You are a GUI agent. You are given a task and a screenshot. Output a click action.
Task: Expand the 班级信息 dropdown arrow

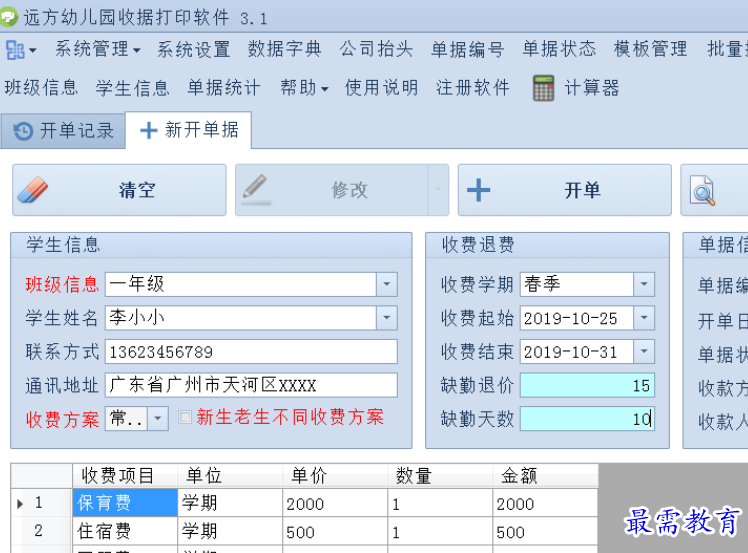coord(386,284)
